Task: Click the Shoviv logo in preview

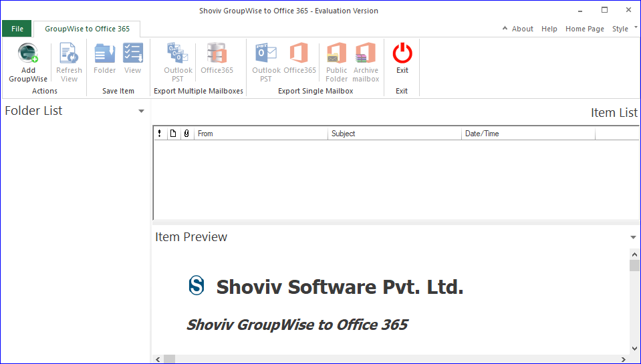Action: tap(197, 286)
